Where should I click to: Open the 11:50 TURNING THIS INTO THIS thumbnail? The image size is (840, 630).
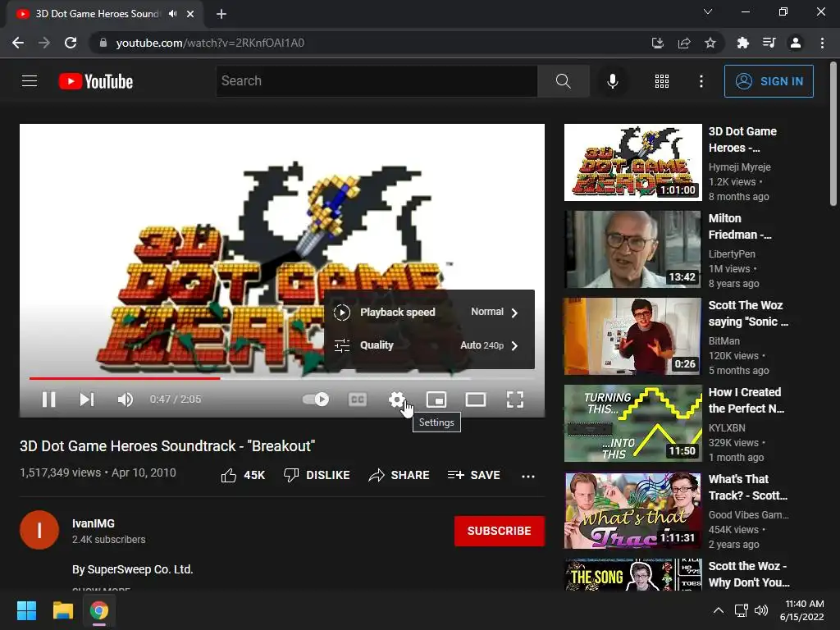coord(632,423)
